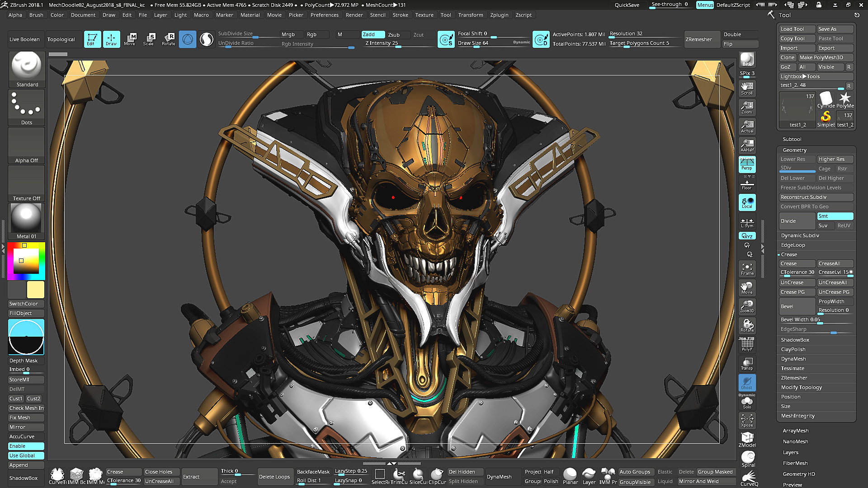Screen dimensions: 868x488
Task: Select the CurveQuadFill brush icon
Action: (749, 478)
